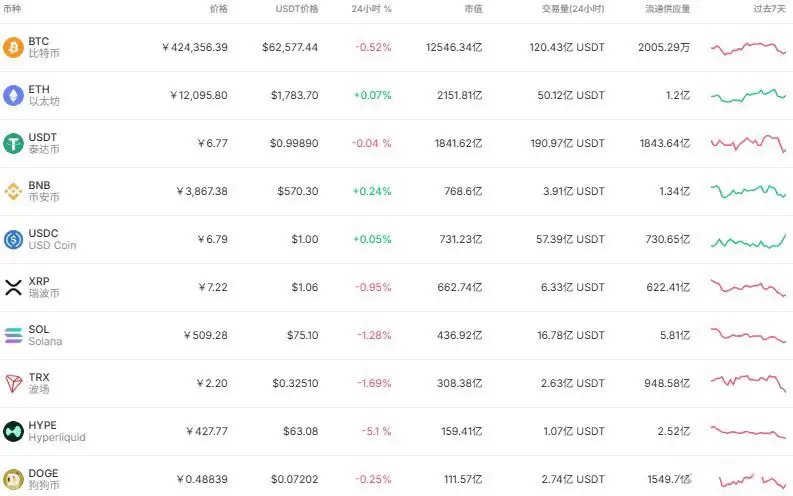Open the SOL Solana coin name link
The width and height of the screenshot is (793, 496).
[x=45, y=335]
